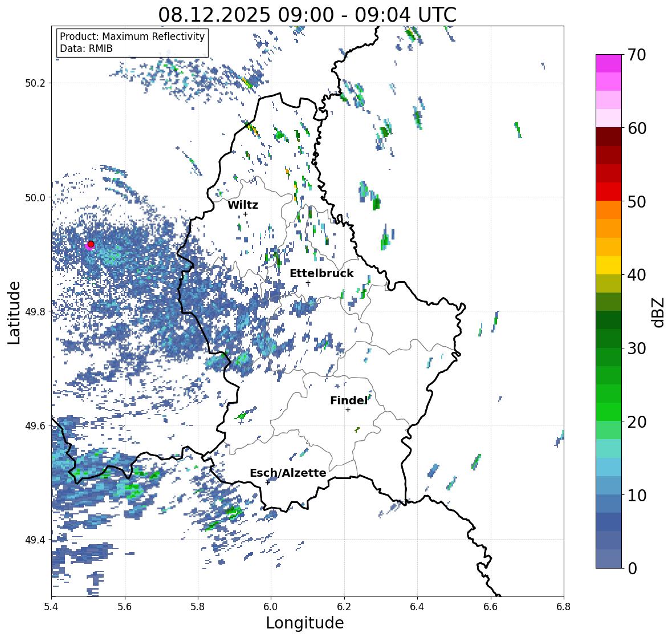The height and width of the screenshot is (637, 672).
Task: Click the longitude tick label 6.0
Action: [271, 607]
